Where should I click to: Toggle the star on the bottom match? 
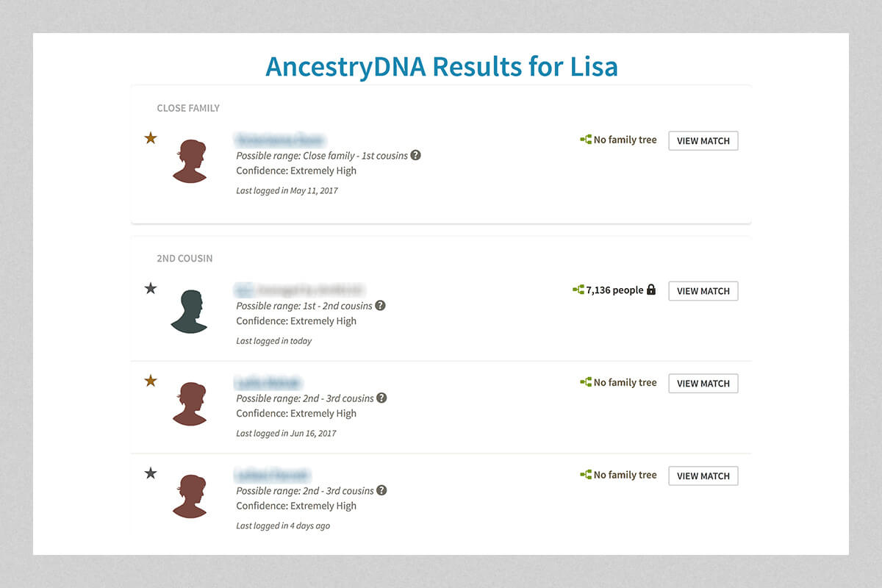[150, 473]
